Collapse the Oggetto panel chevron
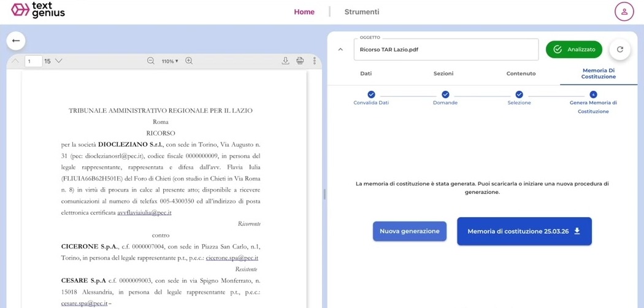Screen dimensions: 644x308 pyautogui.click(x=340, y=49)
